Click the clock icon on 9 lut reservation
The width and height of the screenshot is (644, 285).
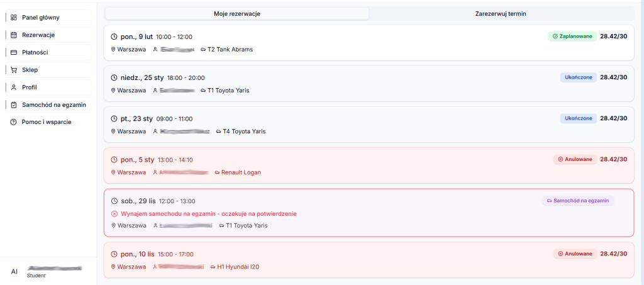tap(114, 37)
